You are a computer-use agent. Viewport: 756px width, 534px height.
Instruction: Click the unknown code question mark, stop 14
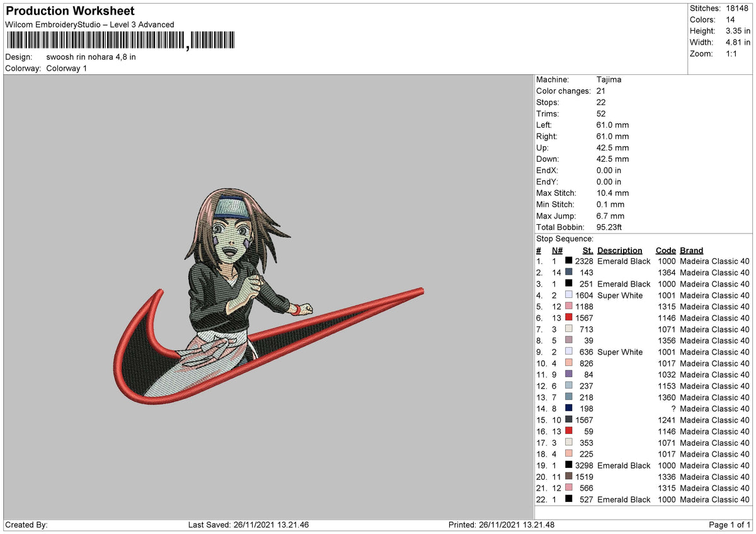[673, 408]
